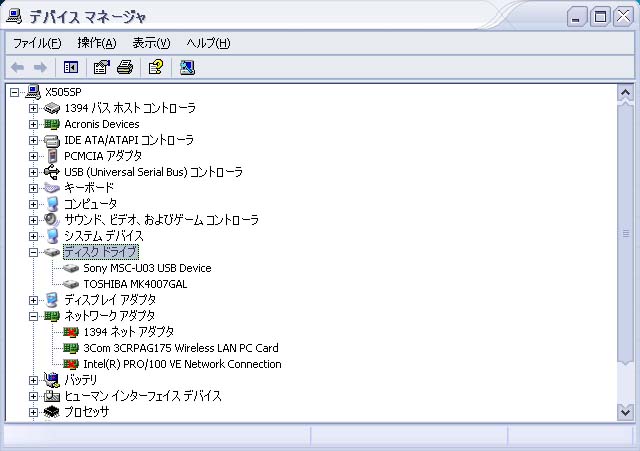
Task: Open the 操作(A) menu
Action: [x=97, y=43]
